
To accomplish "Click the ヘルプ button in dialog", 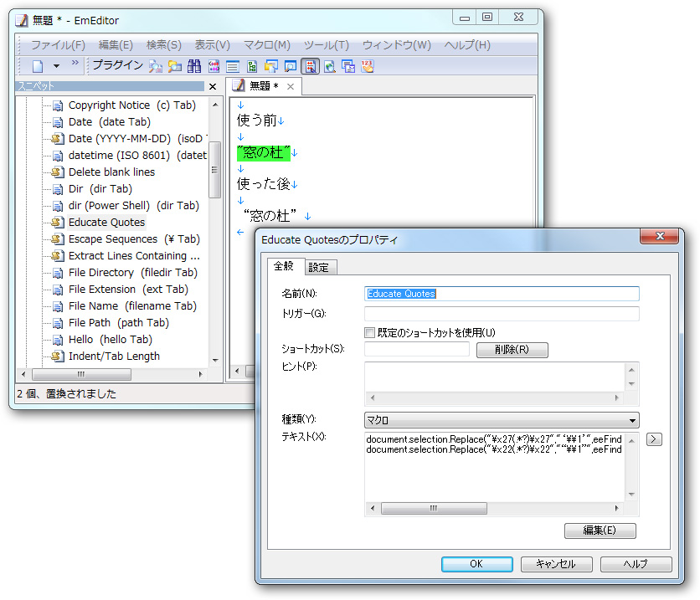I will (636, 564).
